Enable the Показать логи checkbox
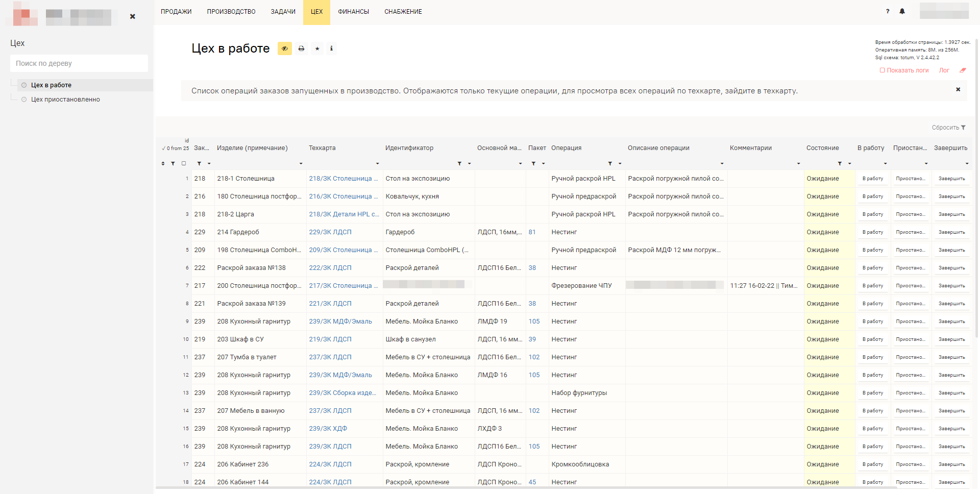 (882, 70)
